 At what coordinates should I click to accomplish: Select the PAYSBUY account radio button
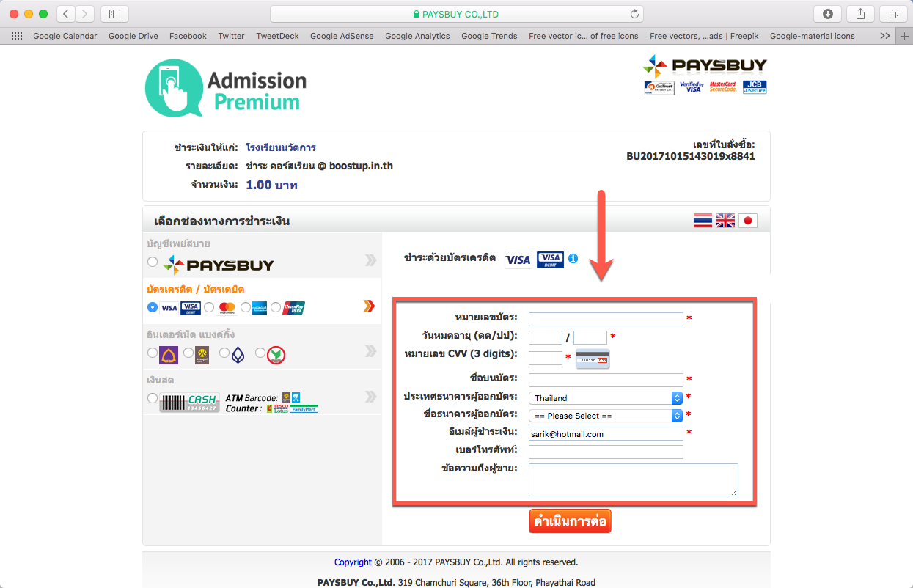click(152, 262)
